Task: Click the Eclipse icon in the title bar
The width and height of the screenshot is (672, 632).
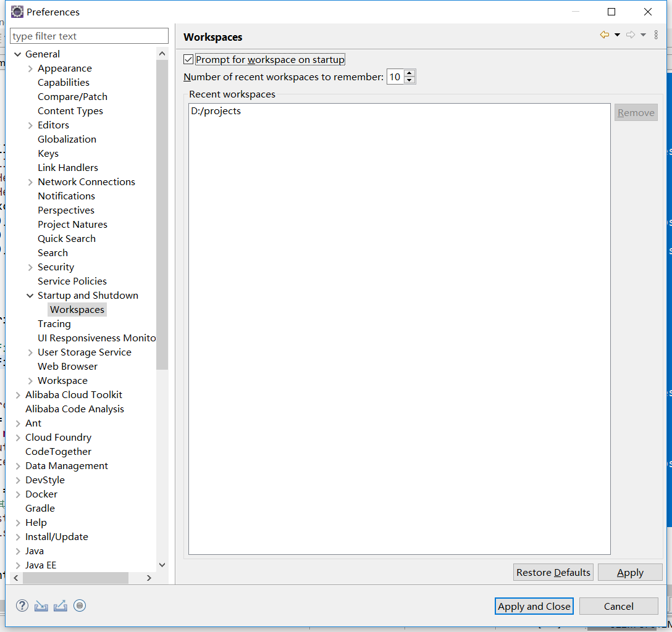Action: coord(17,11)
